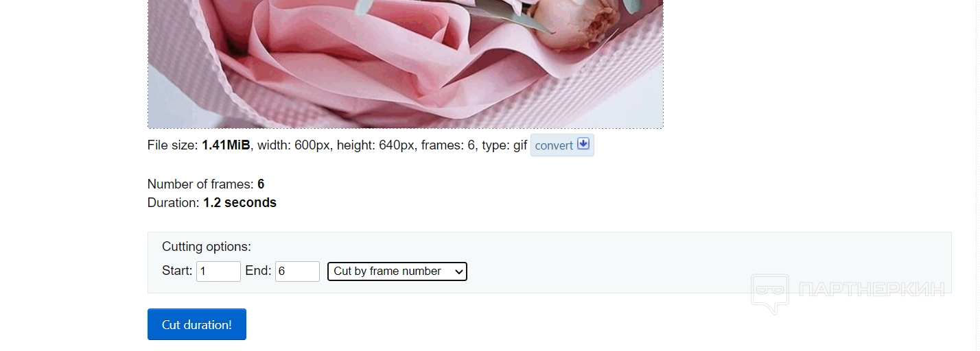Open the Cut by frame number dropdown
The image size is (980, 351).
[x=397, y=271]
